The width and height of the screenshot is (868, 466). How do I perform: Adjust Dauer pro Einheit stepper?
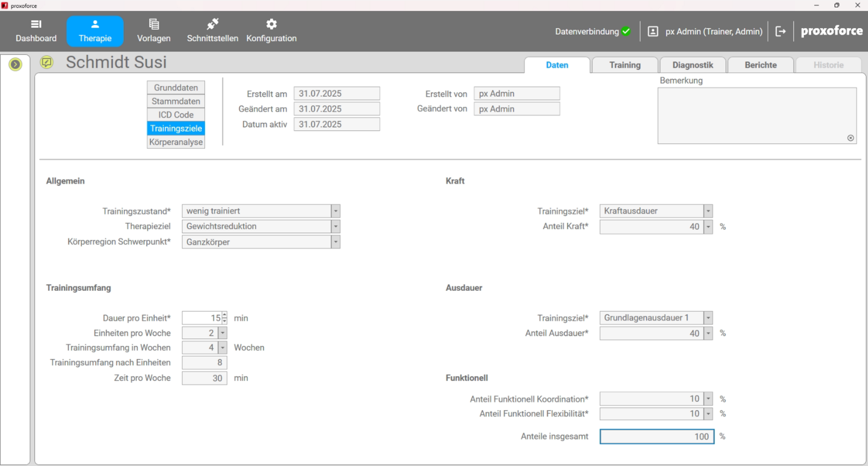click(x=225, y=318)
